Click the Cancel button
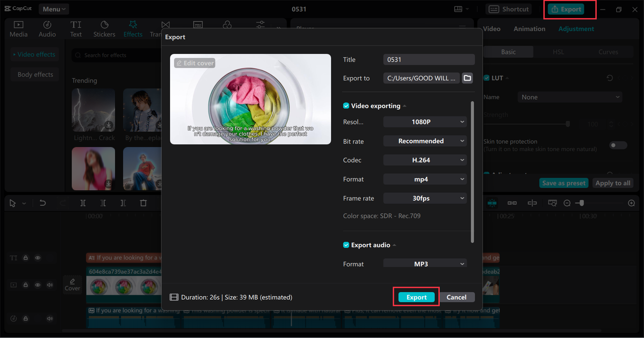 pyautogui.click(x=456, y=297)
